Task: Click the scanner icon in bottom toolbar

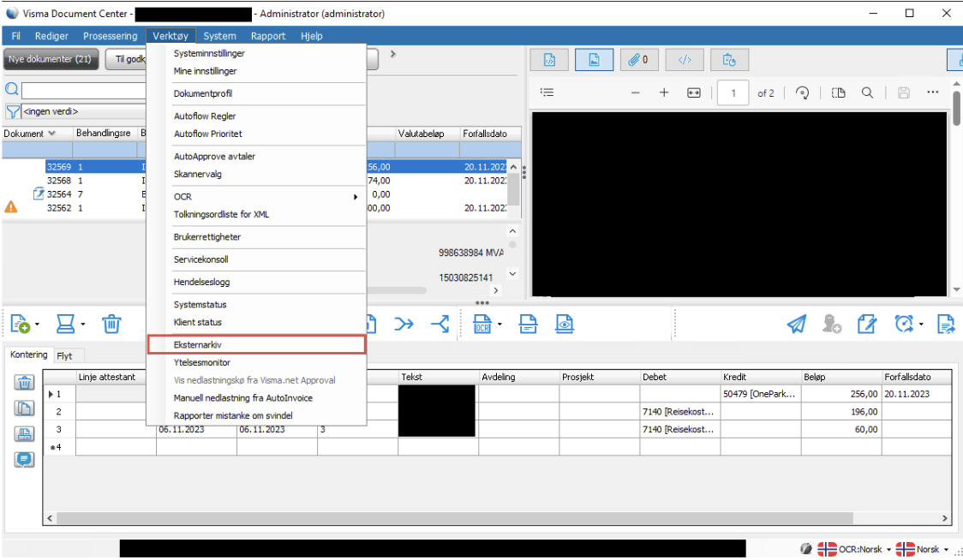Action: click(65, 324)
